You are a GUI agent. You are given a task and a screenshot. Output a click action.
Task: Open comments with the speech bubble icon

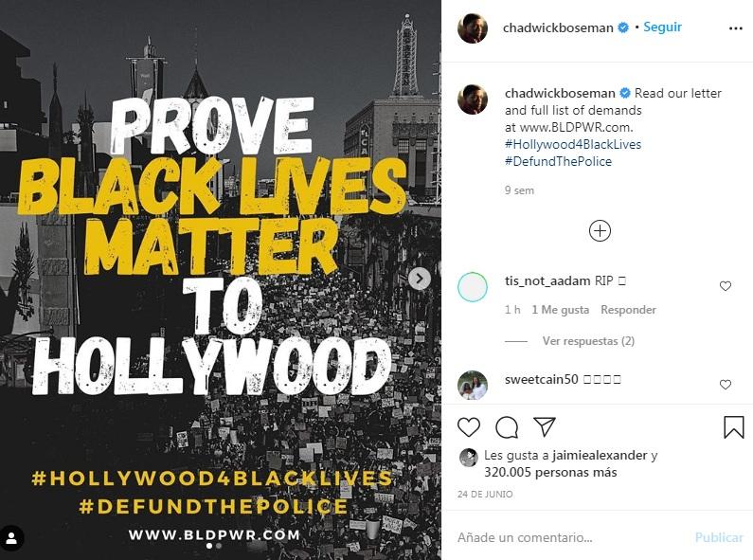tap(507, 427)
